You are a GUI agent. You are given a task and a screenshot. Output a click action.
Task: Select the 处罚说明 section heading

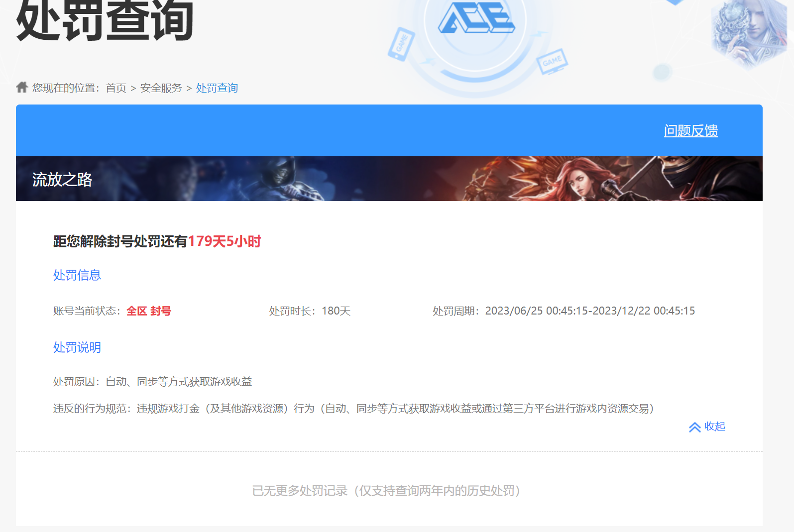(x=77, y=347)
